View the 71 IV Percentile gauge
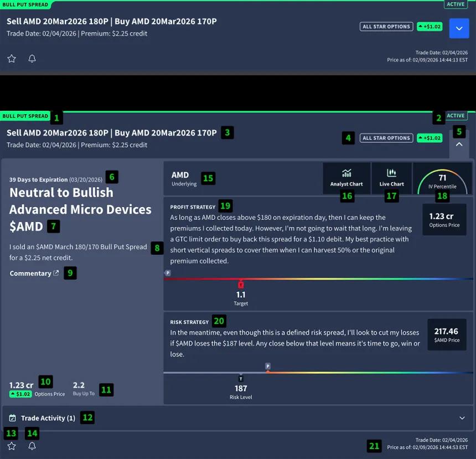This screenshot has height=459, width=476. [x=442, y=179]
